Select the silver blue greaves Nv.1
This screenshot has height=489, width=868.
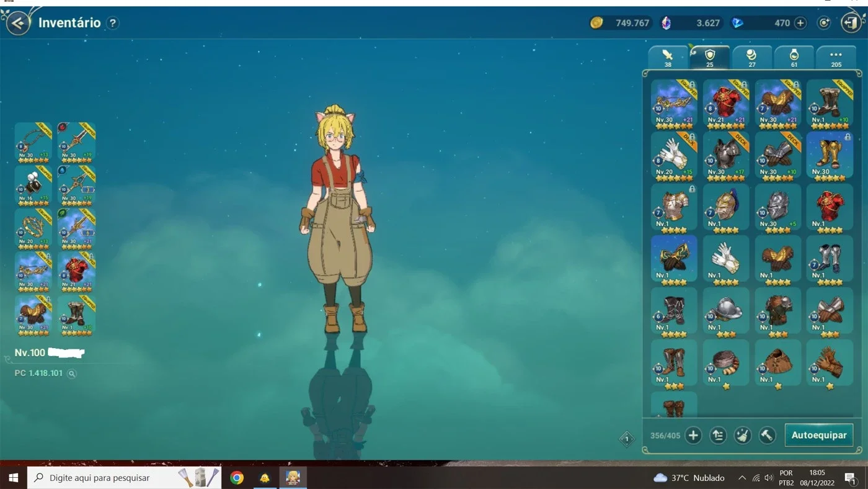click(x=830, y=259)
